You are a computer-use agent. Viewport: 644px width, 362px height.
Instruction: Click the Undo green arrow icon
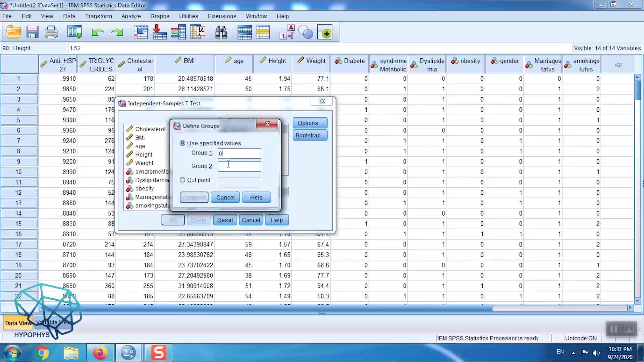[98, 33]
